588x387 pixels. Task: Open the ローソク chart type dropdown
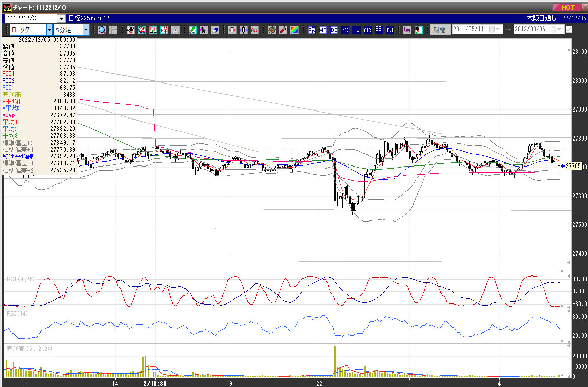point(49,30)
